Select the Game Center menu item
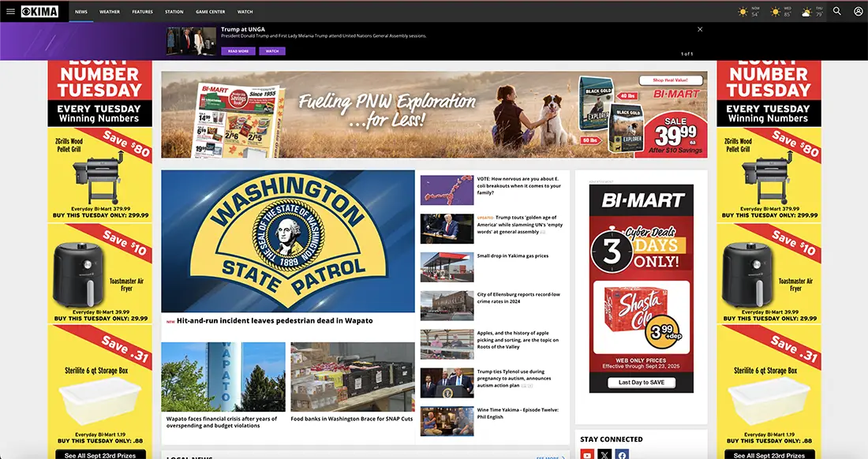This screenshot has height=459, width=868. pyautogui.click(x=211, y=12)
